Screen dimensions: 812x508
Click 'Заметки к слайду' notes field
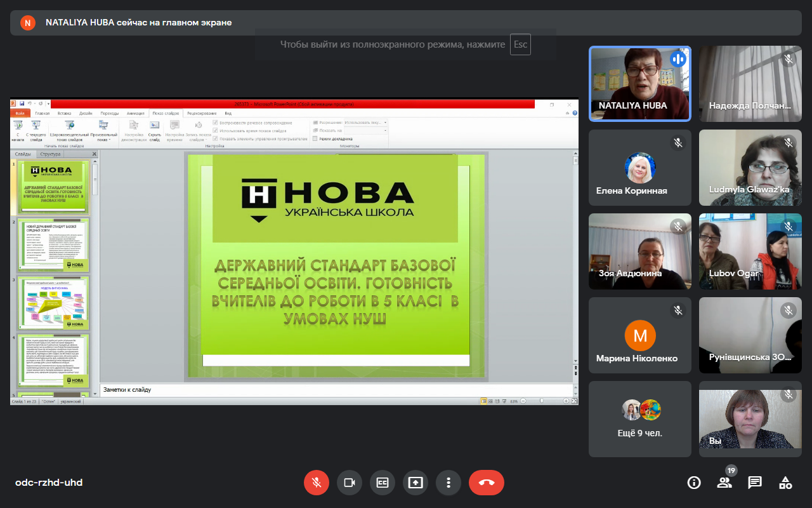click(x=336, y=389)
